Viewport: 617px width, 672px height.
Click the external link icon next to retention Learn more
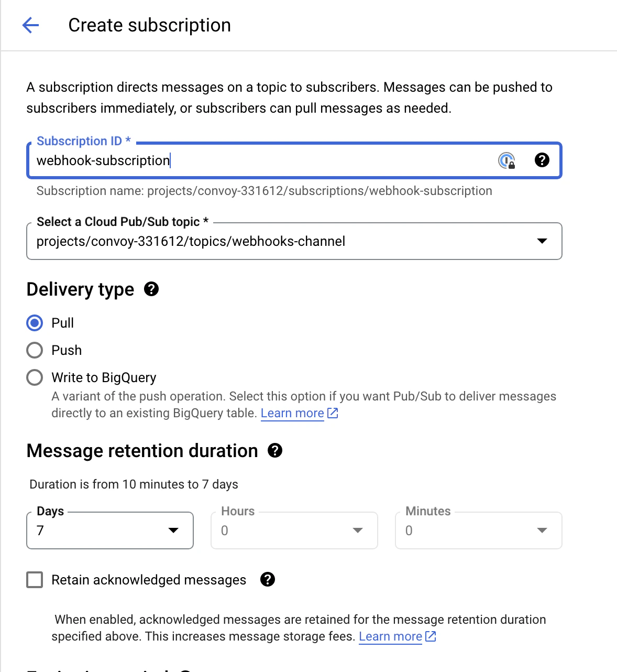tap(431, 636)
